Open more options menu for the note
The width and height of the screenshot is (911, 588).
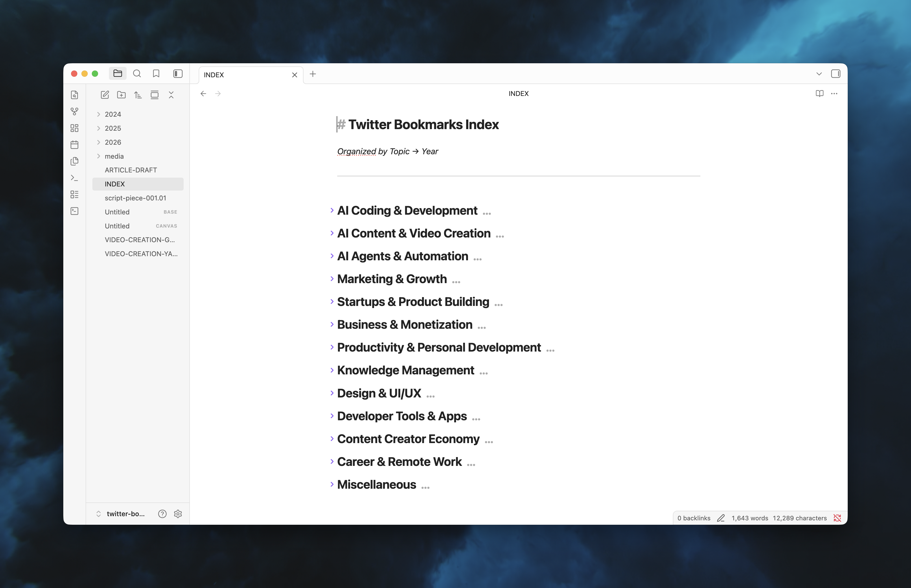(x=834, y=94)
